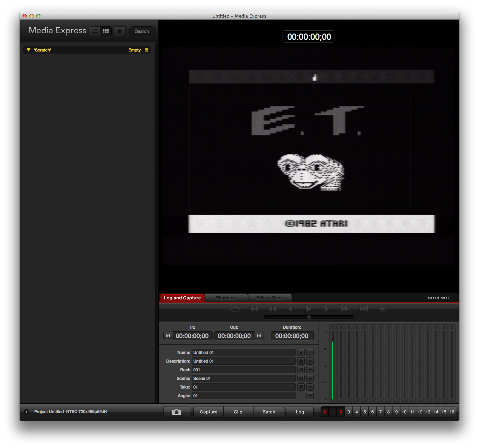Click the Search field in Media Express
The width and height of the screenshot is (479, 448).
click(142, 31)
